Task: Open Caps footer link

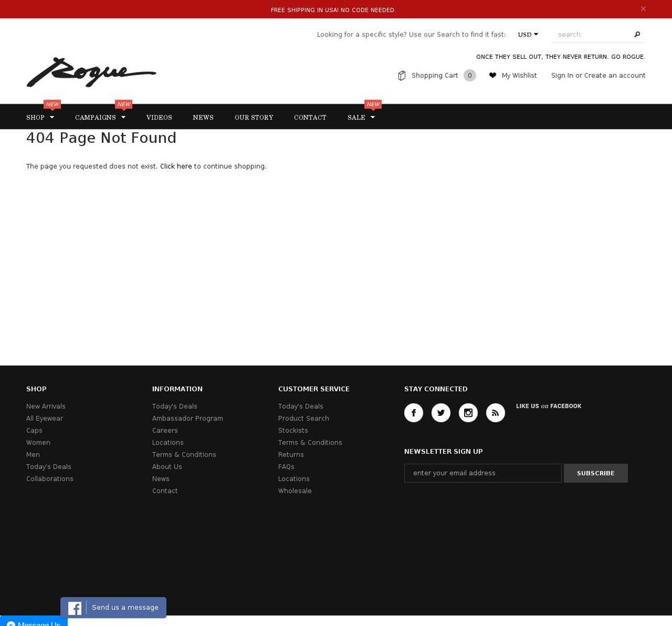Action: click(34, 430)
